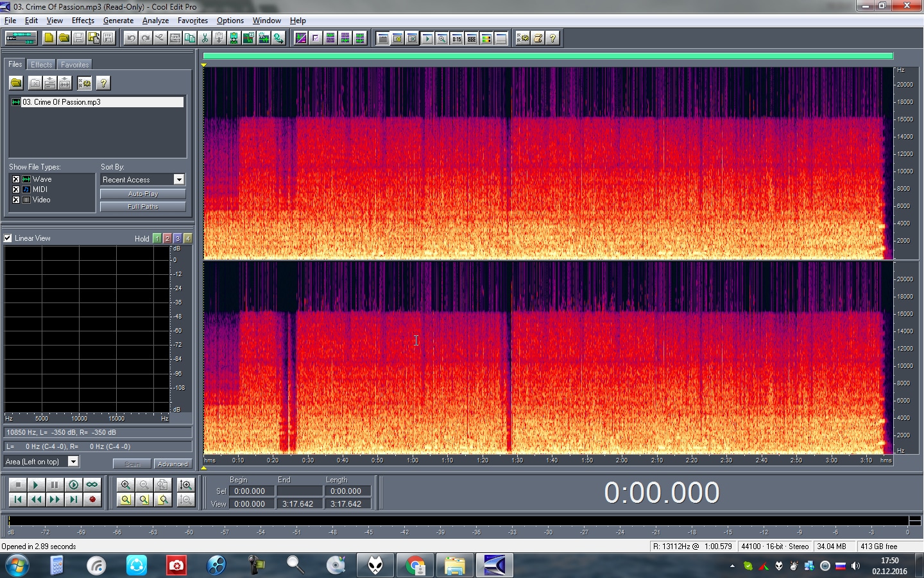Click the Undo arrow in main toolbar
The width and height of the screenshot is (924, 578).
click(x=131, y=38)
